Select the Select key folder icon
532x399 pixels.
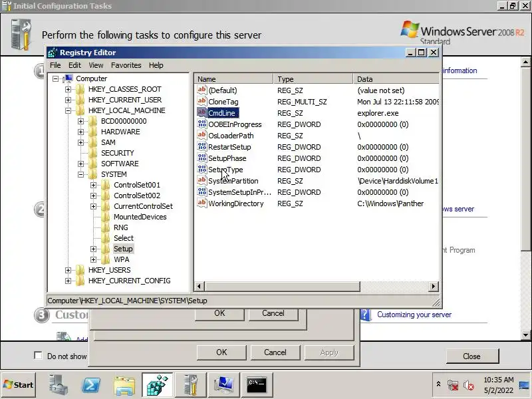click(x=106, y=238)
